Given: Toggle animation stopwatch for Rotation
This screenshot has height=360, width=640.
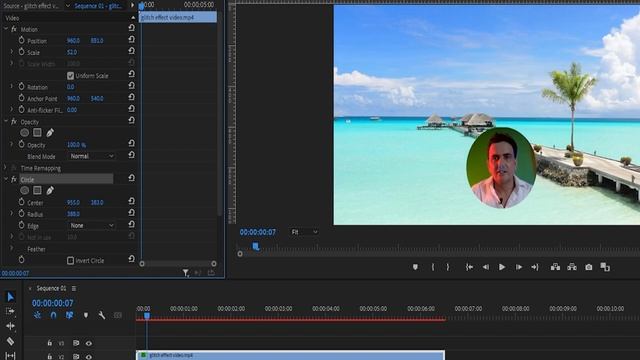Looking at the screenshot, I should 22,87.
